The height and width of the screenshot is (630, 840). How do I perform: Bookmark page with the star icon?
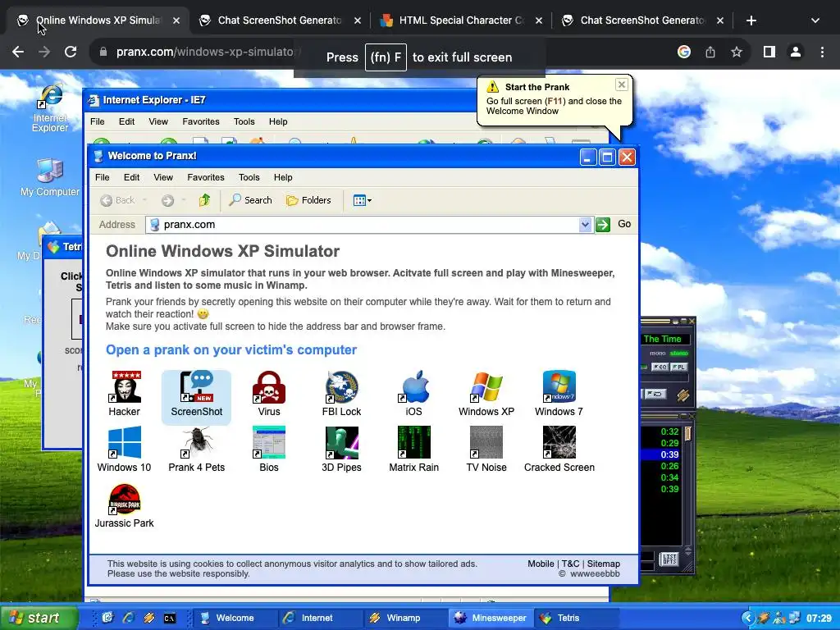[x=737, y=52]
